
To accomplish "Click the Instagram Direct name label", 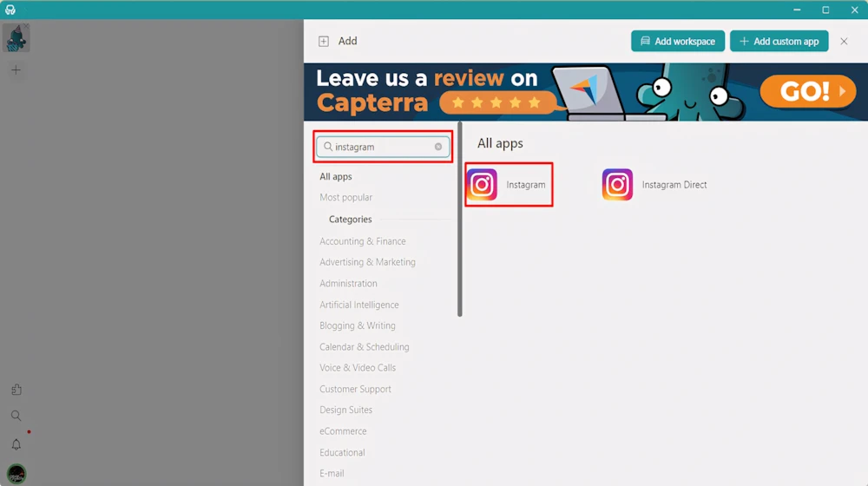I will tap(674, 185).
